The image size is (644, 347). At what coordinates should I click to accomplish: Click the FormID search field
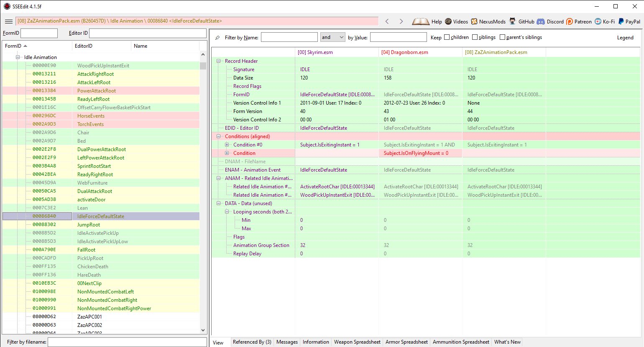click(39, 33)
